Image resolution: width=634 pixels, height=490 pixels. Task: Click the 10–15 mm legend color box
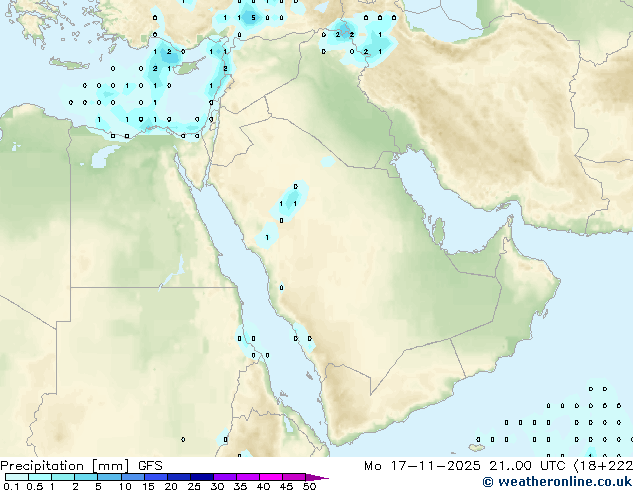tap(132, 477)
